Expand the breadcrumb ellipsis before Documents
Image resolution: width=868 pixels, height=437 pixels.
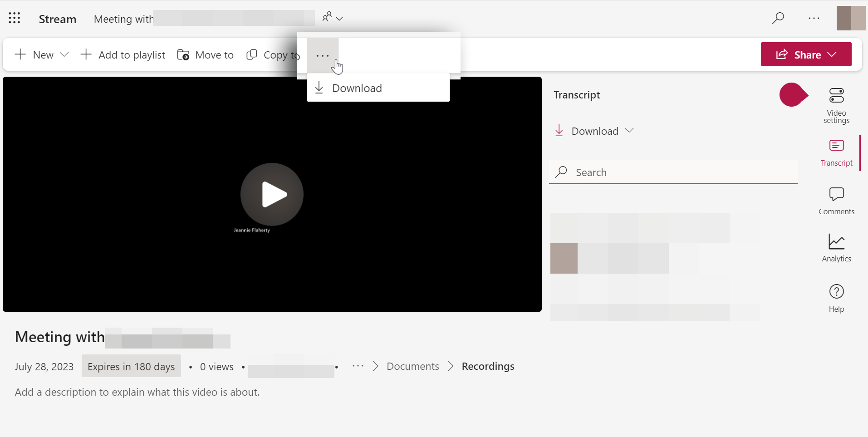click(358, 366)
